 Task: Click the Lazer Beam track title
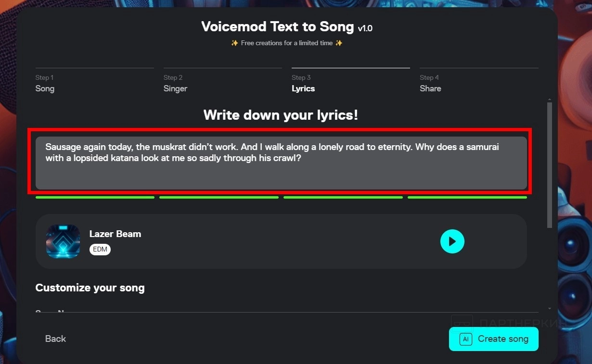click(x=116, y=234)
